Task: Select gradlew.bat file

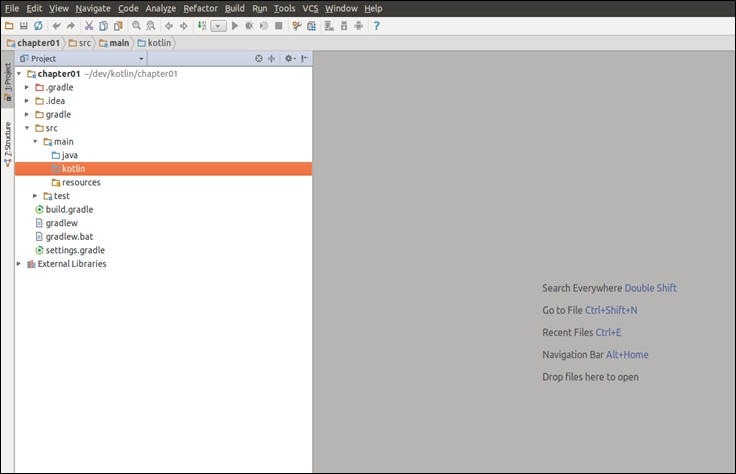Action: 64,237
